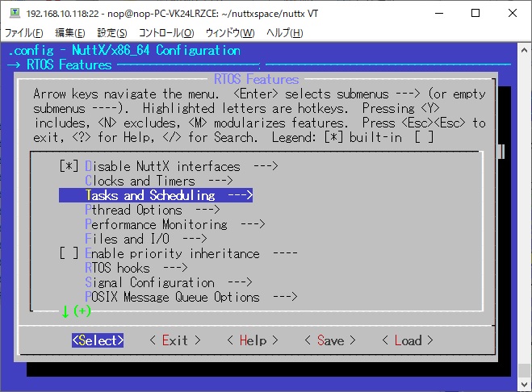Screen dimensions: 532x392
Task: Open Pthread Options submenu
Action: [x=153, y=210]
